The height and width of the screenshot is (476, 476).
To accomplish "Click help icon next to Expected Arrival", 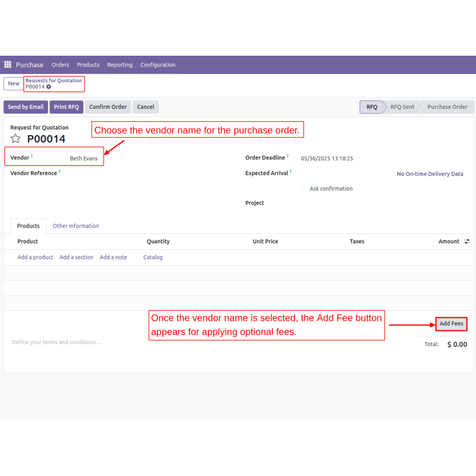I will coord(291,172).
